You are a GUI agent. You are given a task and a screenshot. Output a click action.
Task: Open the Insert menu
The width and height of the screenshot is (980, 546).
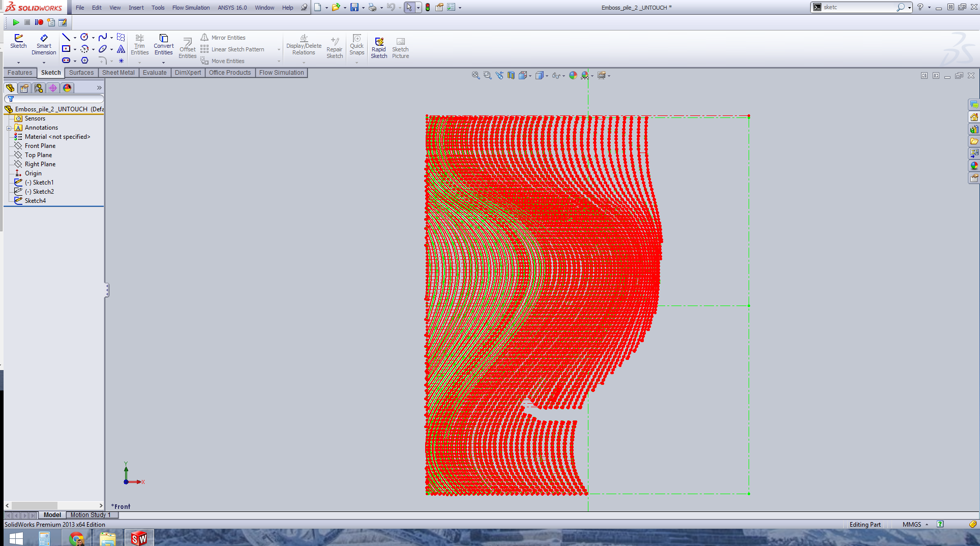(136, 8)
